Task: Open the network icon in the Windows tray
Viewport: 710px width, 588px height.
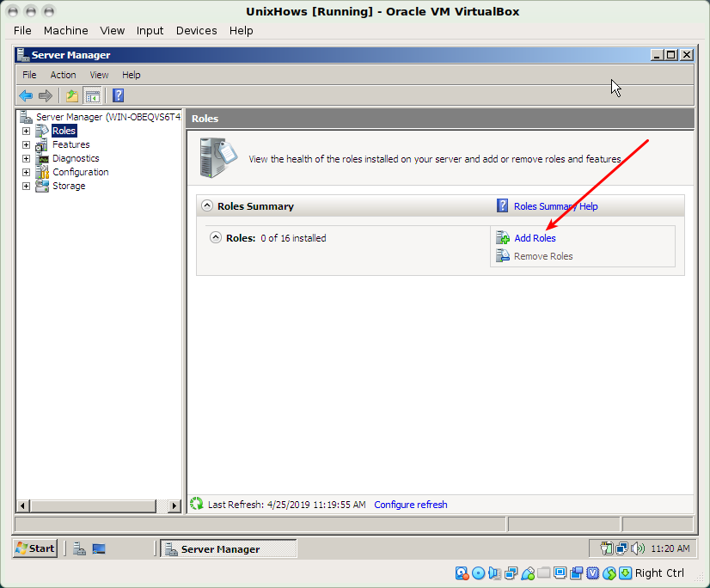Action: tap(622, 548)
